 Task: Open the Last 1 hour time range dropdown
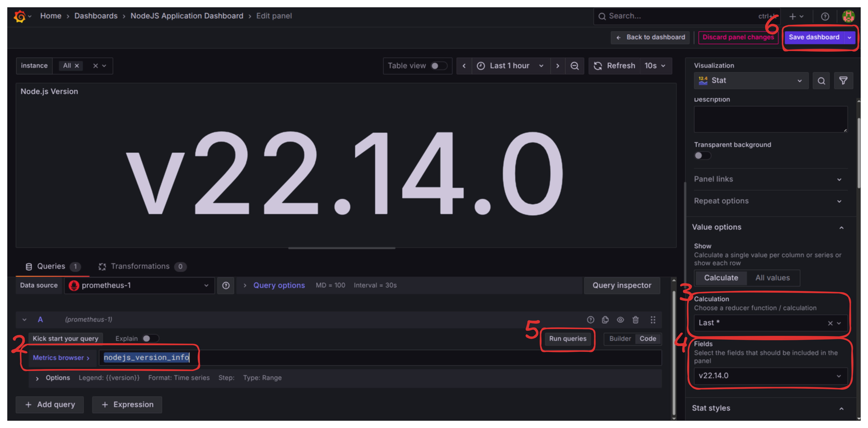coord(509,66)
